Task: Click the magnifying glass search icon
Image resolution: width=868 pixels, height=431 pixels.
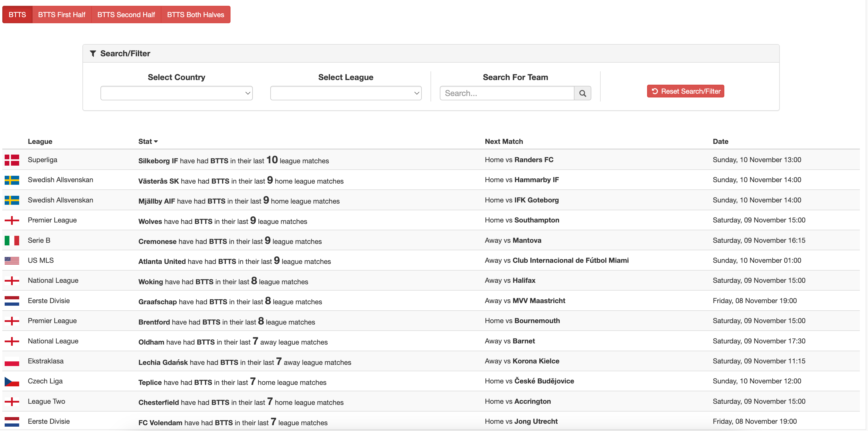Action: [x=582, y=93]
